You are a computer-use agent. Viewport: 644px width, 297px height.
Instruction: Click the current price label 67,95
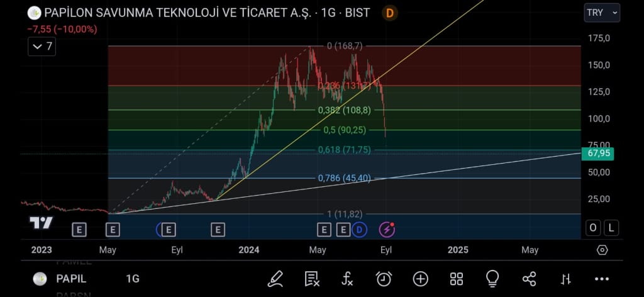click(x=597, y=154)
